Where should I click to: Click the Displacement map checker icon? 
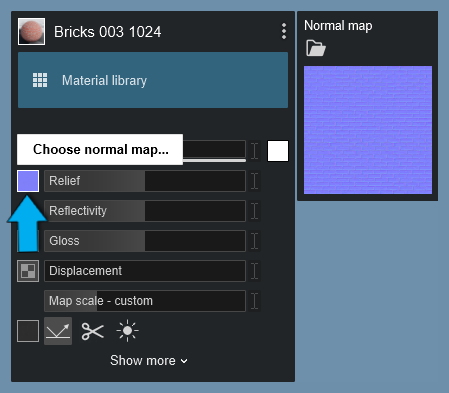[28, 271]
